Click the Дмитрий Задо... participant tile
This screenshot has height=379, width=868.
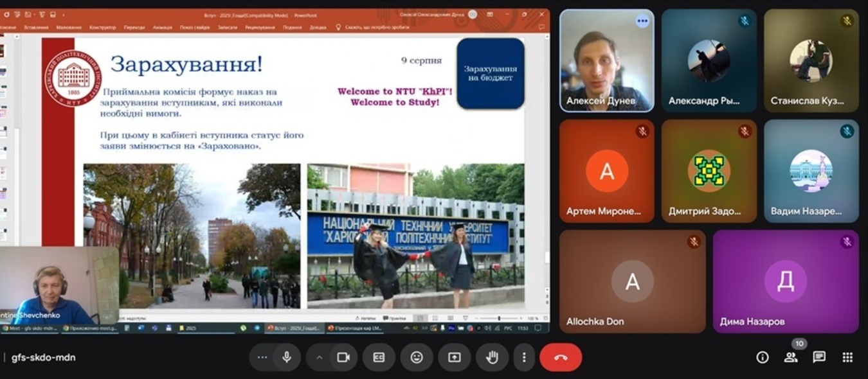709,172
